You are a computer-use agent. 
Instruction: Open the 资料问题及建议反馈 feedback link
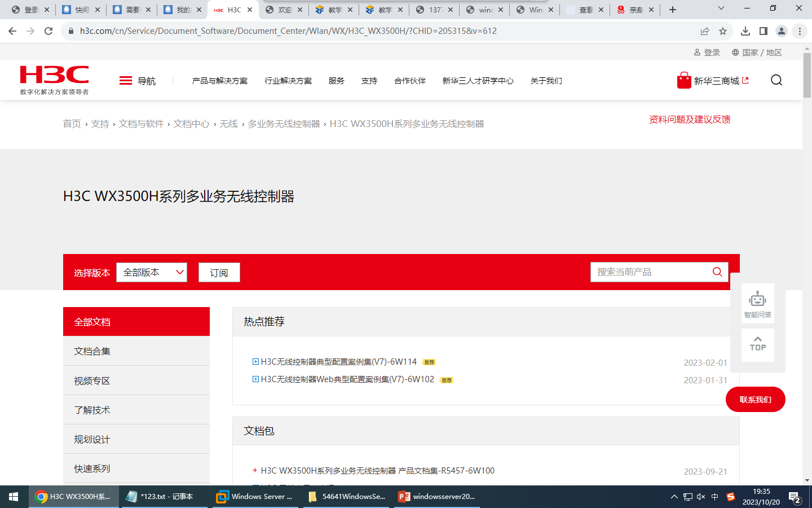click(690, 119)
